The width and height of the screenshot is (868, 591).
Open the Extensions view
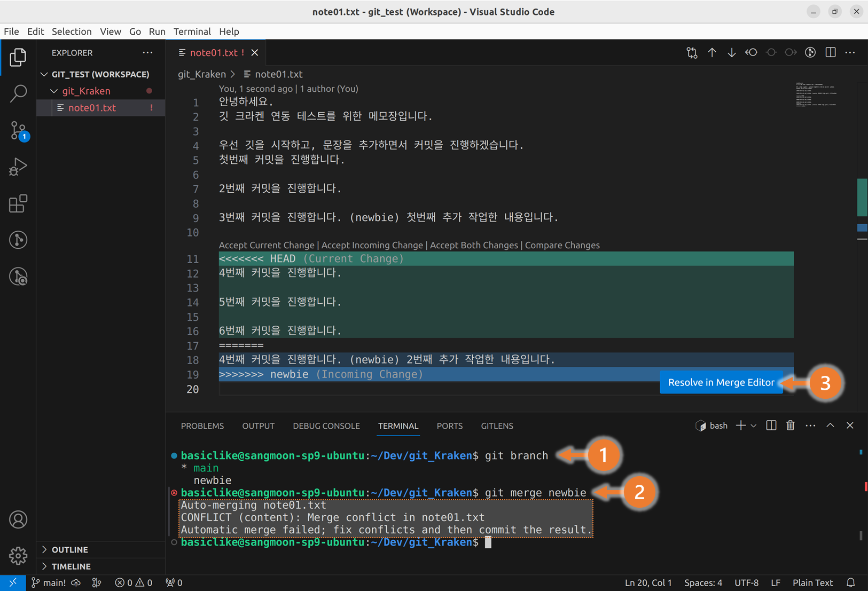[x=18, y=203]
